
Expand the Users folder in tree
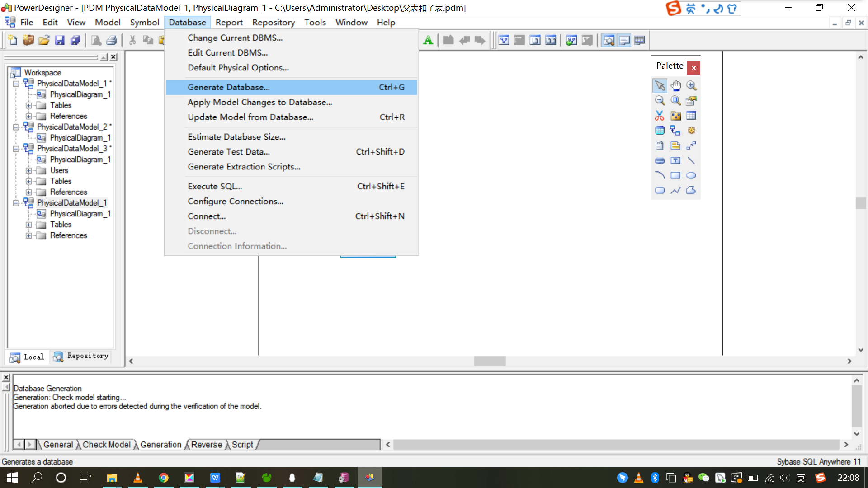[x=29, y=170]
